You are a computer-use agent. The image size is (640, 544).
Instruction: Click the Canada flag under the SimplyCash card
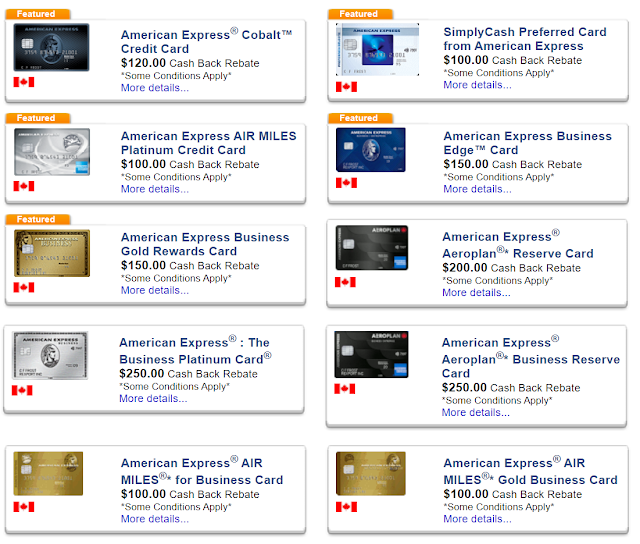pyautogui.click(x=347, y=87)
